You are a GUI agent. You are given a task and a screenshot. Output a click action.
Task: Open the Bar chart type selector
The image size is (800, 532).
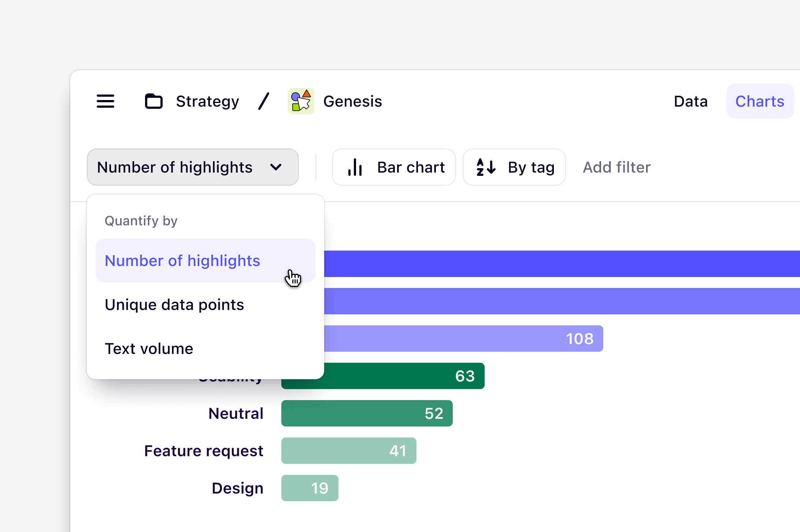click(x=394, y=167)
